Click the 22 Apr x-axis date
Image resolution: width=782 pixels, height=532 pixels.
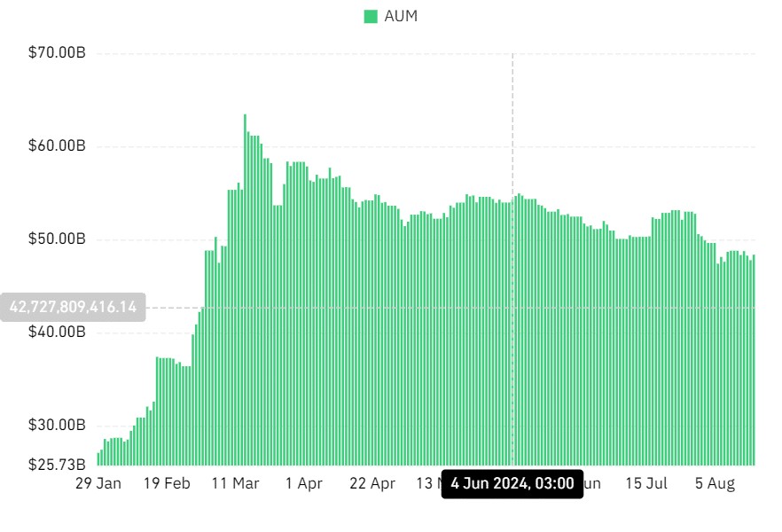[371, 484]
